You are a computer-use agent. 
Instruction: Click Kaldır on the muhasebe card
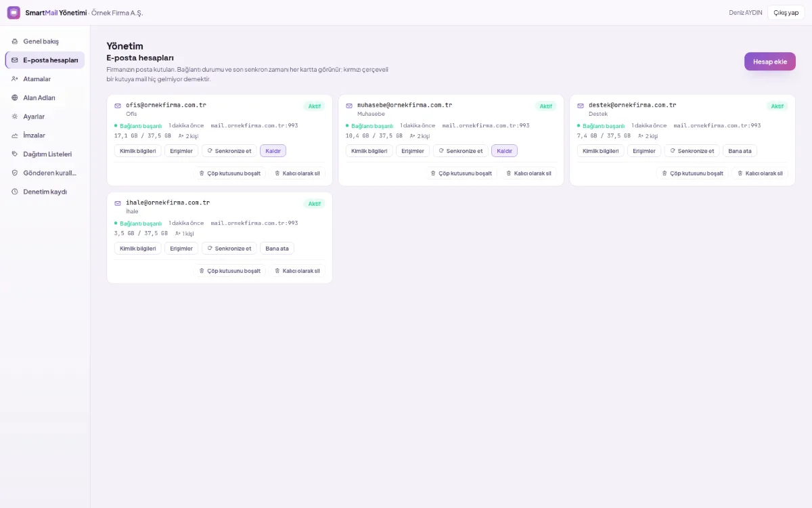click(x=505, y=151)
